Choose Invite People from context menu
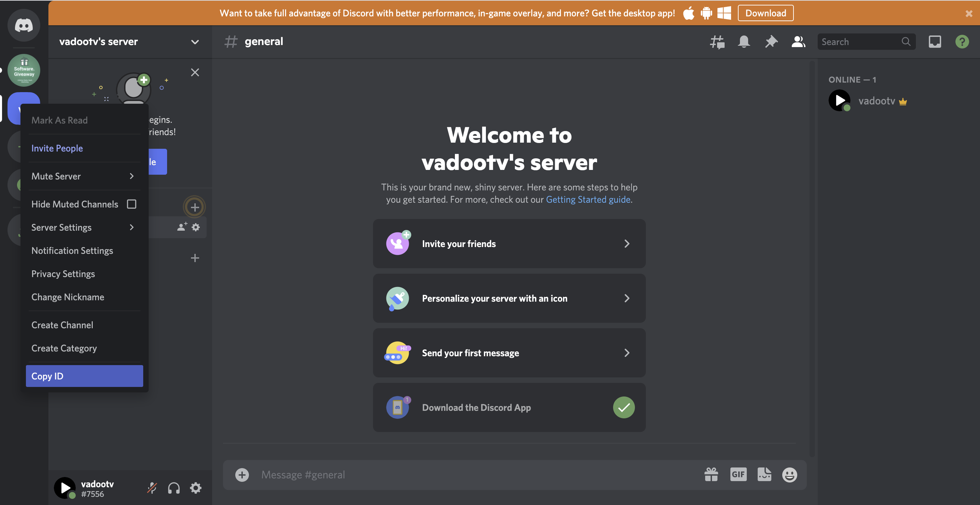The image size is (980, 505). click(84, 148)
